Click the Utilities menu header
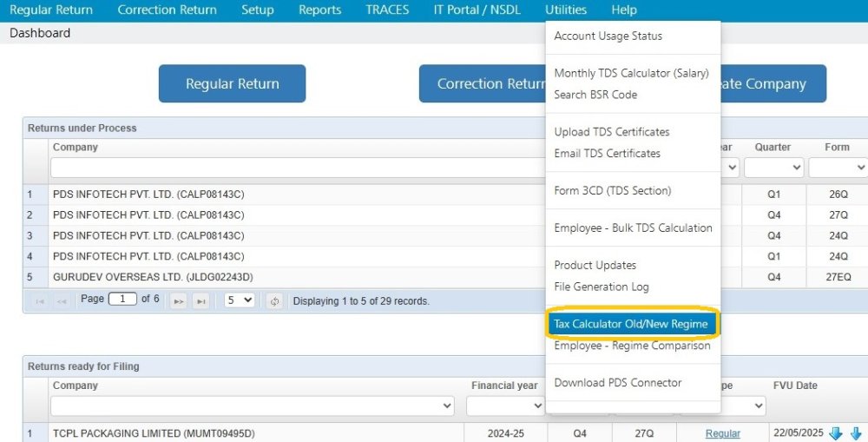The height and width of the screenshot is (442, 868). 566,10
